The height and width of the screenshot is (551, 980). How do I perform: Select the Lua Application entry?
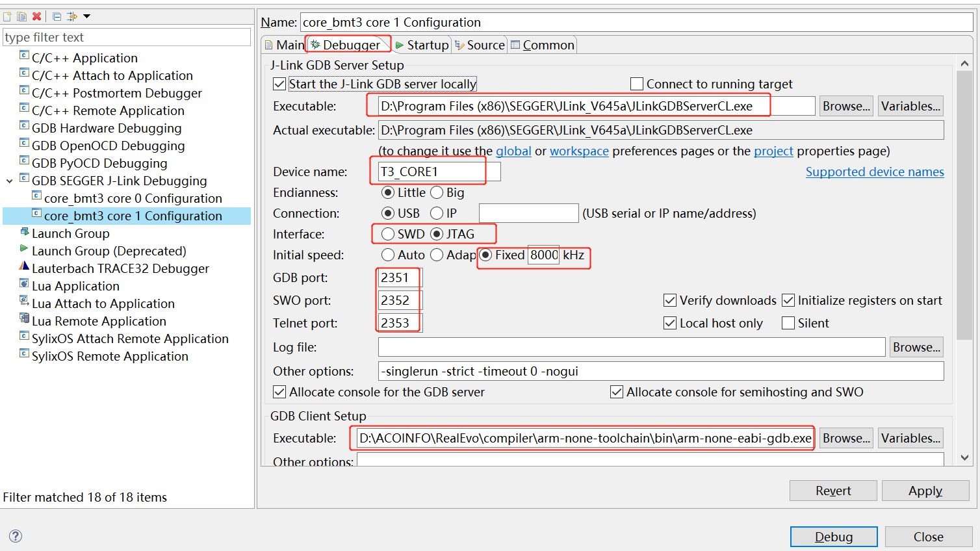coord(75,286)
